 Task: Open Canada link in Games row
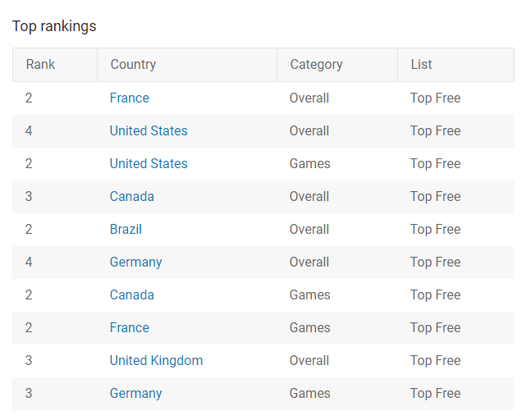[132, 294]
